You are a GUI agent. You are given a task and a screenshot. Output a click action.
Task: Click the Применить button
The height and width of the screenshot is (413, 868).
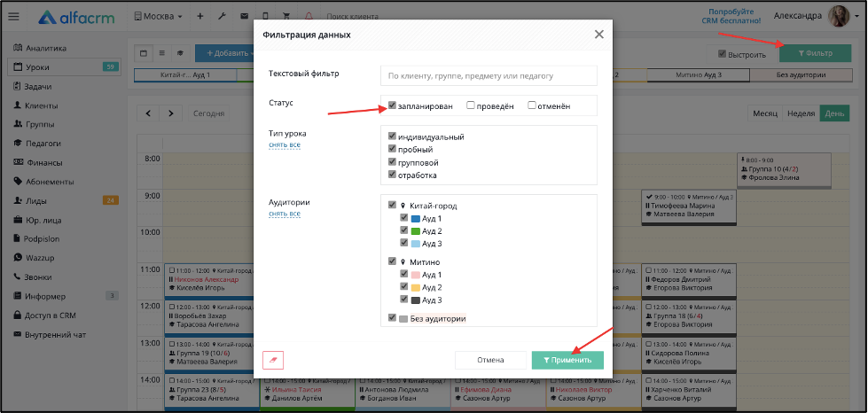[x=567, y=360]
